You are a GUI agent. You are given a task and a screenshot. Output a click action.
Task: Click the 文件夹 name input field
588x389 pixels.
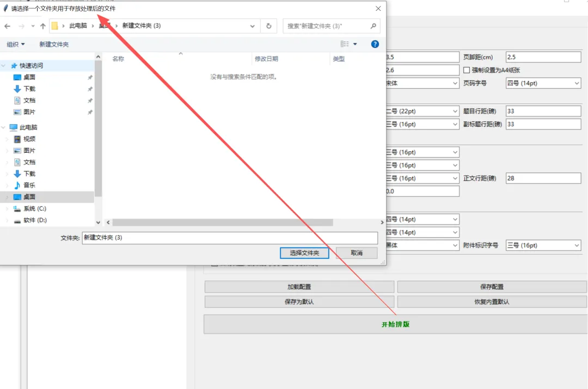(230, 238)
